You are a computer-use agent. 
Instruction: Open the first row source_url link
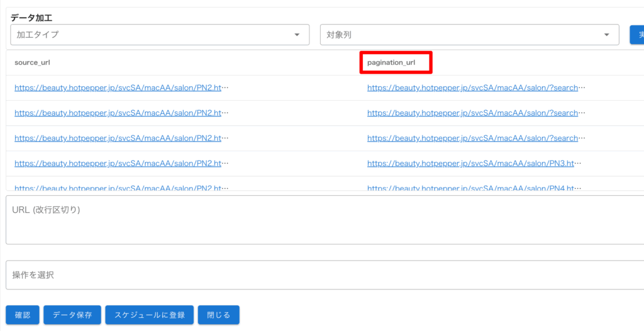click(x=121, y=87)
